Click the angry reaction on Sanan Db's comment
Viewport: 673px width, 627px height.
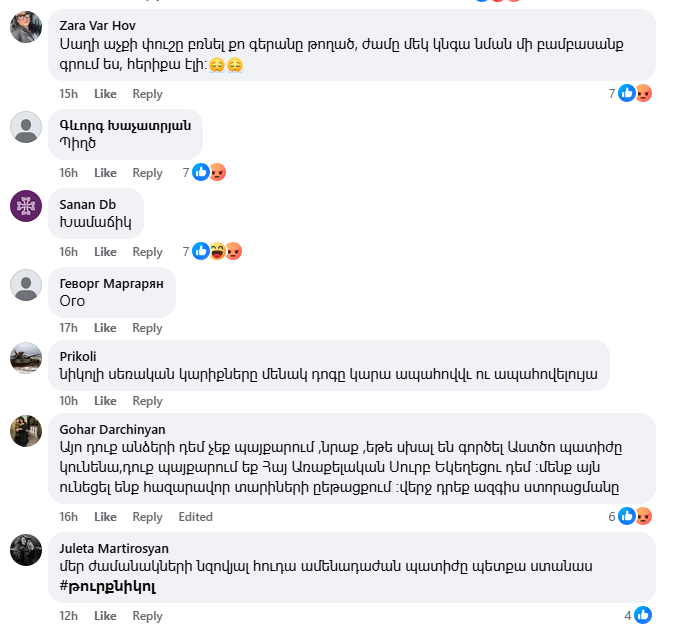pyautogui.click(x=233, y=251)
